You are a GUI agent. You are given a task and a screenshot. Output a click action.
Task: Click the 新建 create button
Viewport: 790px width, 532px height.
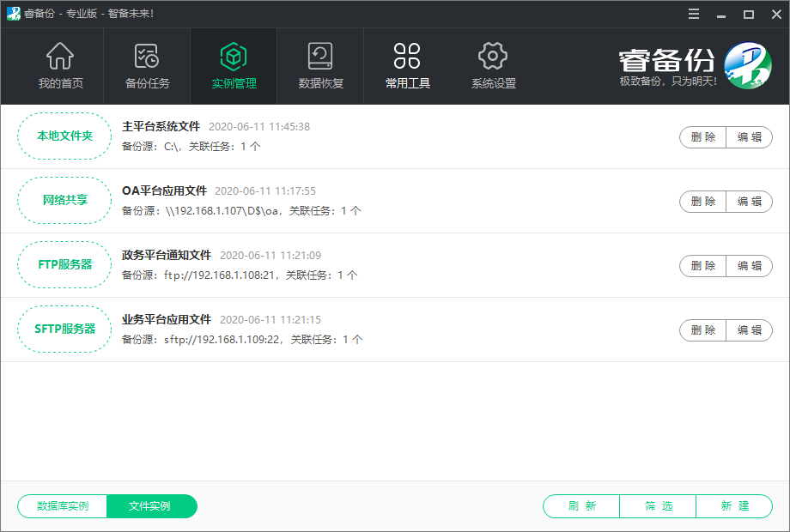734,506
